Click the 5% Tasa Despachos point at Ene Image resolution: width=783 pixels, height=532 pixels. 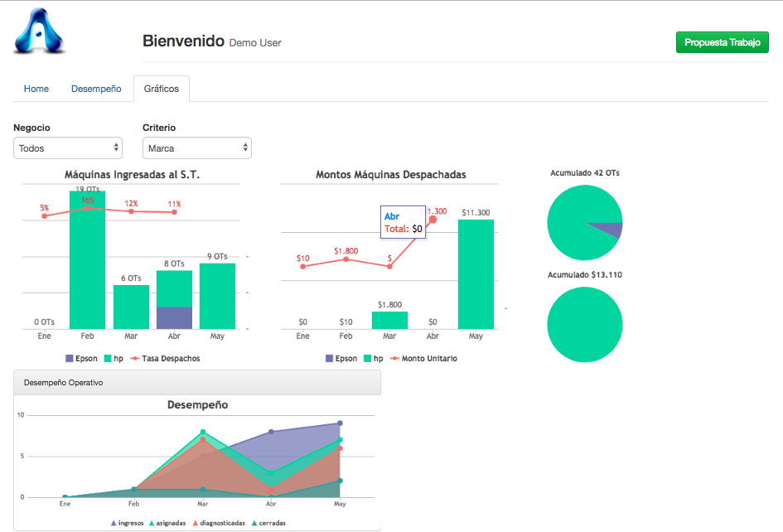coord(45,216)
